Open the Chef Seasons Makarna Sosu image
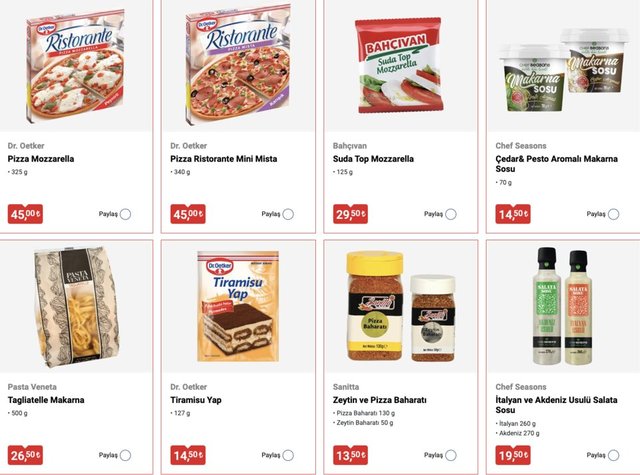The height and width of the screenshot is (475, 640). tap(563, 70)
